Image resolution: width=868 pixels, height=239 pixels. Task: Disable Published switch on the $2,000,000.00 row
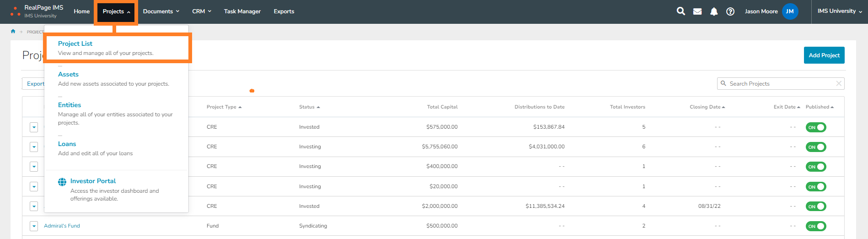point(815,206)
